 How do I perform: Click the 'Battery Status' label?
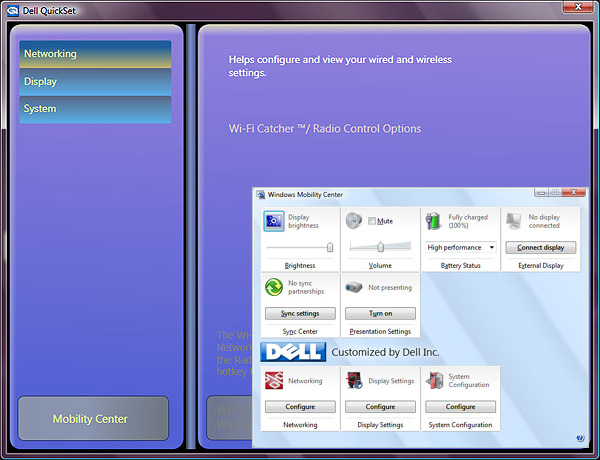point(461,266)
